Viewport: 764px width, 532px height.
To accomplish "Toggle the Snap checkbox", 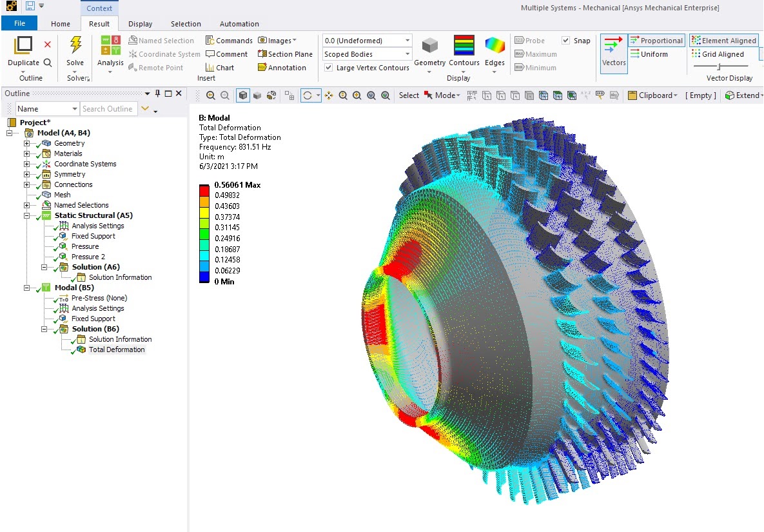I will click(566, 41).
